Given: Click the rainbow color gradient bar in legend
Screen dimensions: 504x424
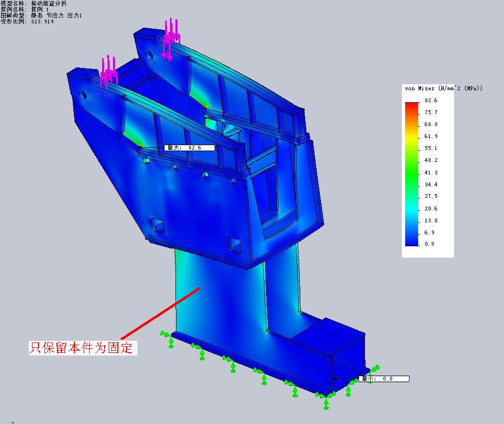Looking at the screenshot, I should [x=412, y=174].
